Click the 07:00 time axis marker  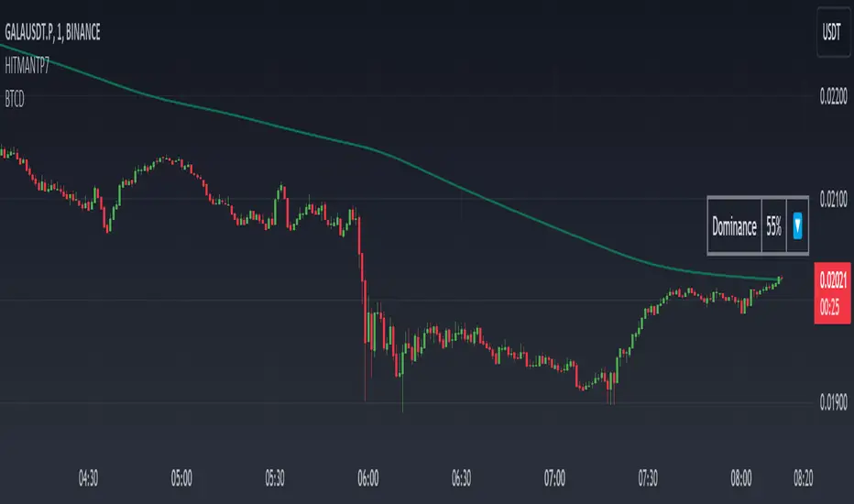click(555, 477)
